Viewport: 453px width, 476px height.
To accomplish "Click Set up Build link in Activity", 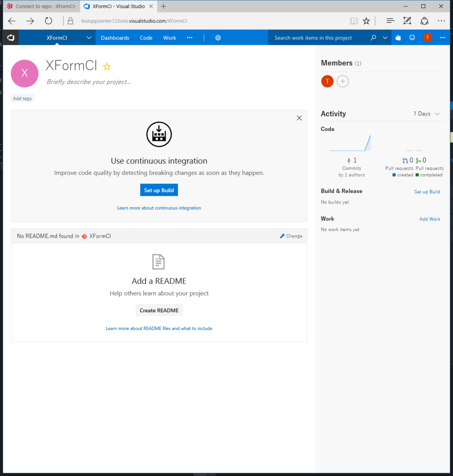I will click(427, 192).
